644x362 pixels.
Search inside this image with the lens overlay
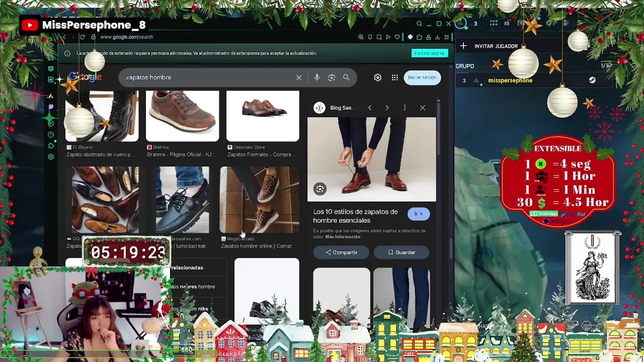point(320,189)
